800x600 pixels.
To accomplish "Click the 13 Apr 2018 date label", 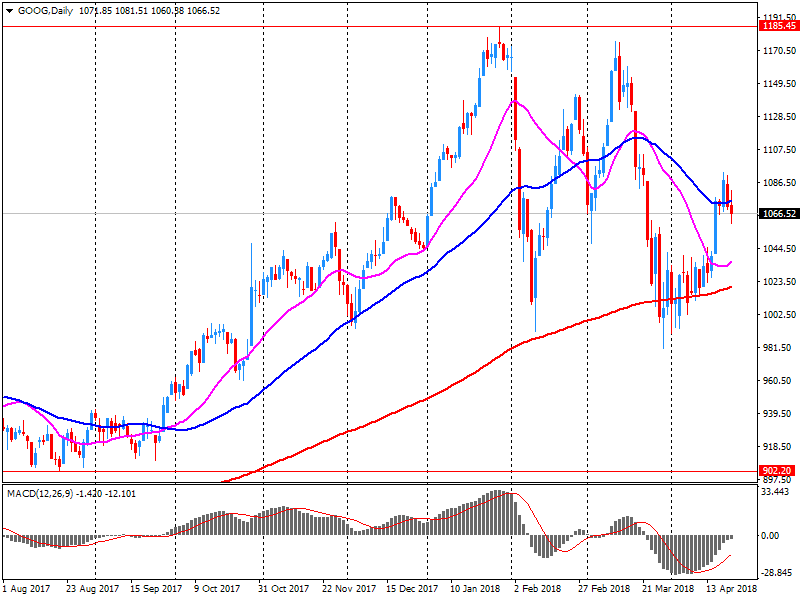I will click(x=732, y=588).
